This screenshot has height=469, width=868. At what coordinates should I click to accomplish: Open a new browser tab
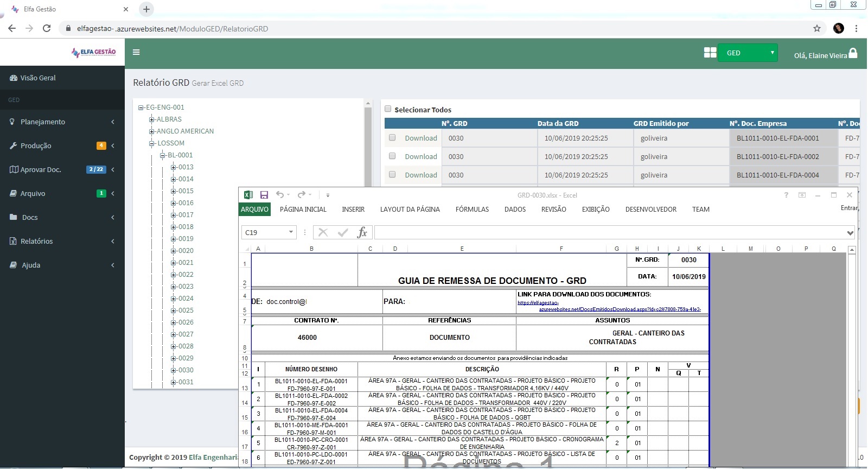coord(146,9)
